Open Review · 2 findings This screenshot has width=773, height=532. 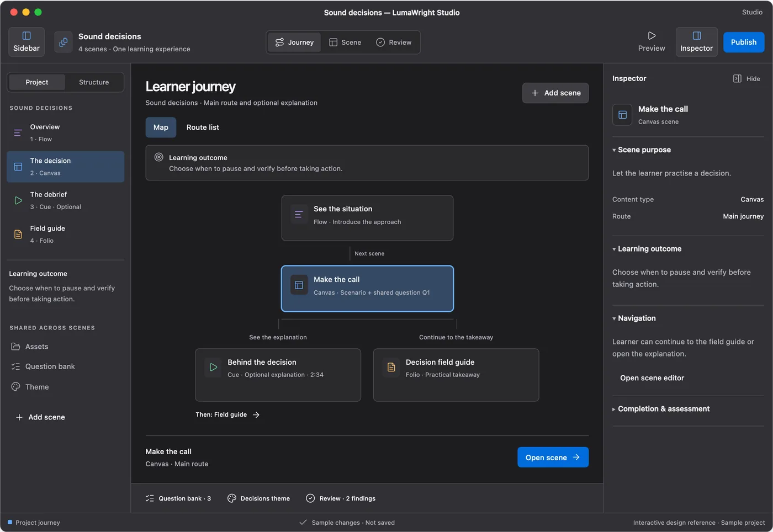[341, 498]
